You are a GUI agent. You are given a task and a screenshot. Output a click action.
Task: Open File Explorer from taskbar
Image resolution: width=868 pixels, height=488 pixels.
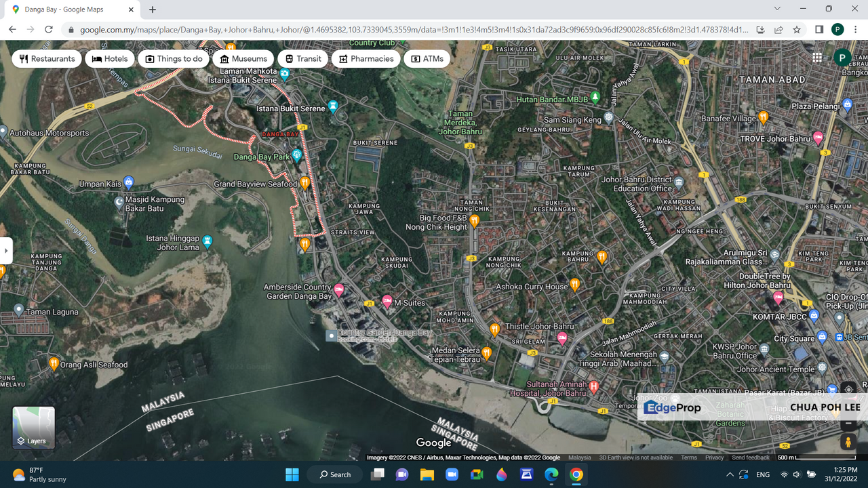coord(427,474)
